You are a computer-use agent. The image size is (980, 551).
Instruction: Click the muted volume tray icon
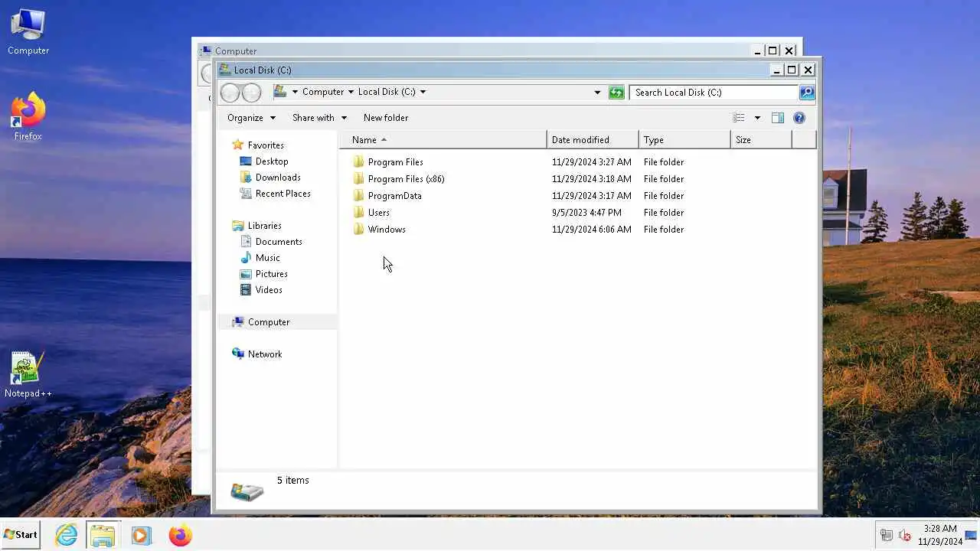coord(904,535)
